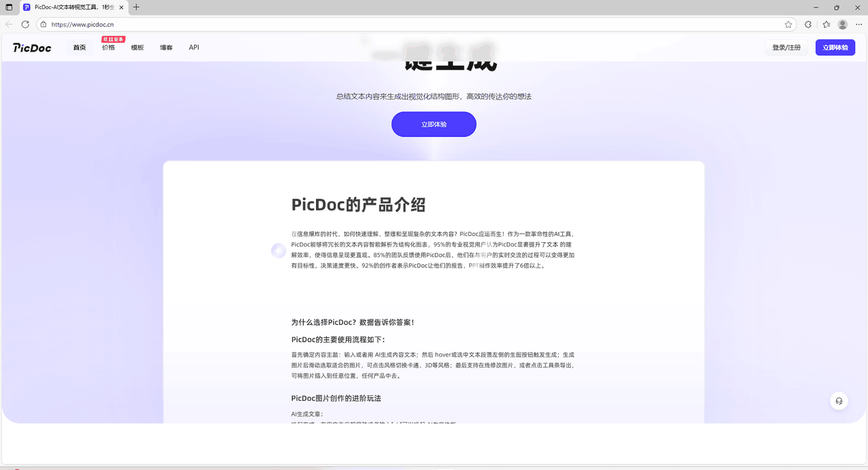Click the sparkle AI generate icon beside paragraph
The image size is (868, 470).
pos(279,251)
